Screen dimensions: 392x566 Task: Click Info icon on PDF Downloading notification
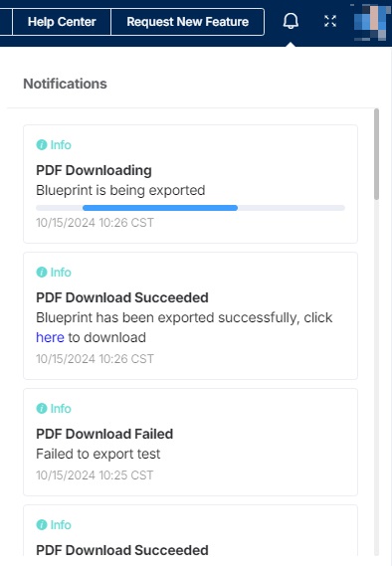[x=42, y=145]
